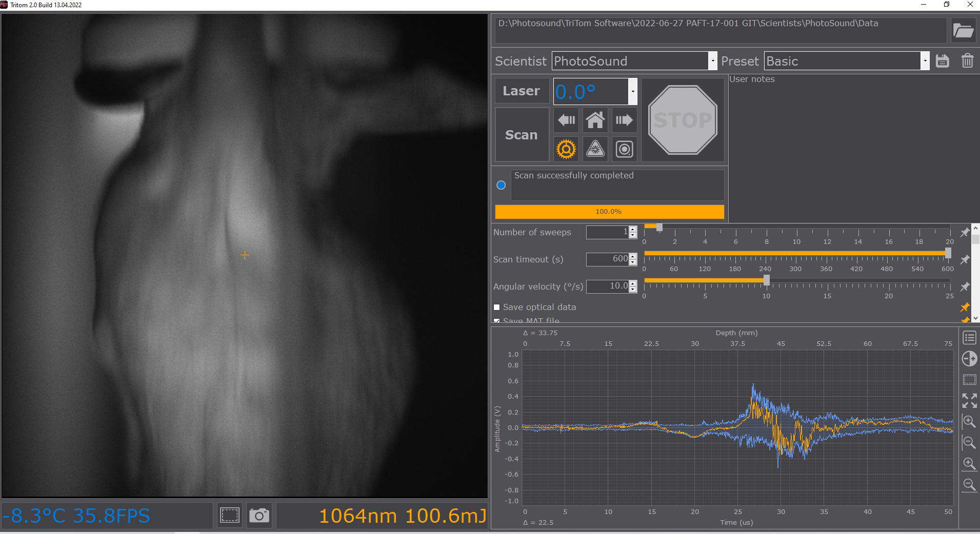The width and height of the screenshot is (980, 534).
Task: Toggle the Save MAT file checkbox
Action: pos(496,320)
